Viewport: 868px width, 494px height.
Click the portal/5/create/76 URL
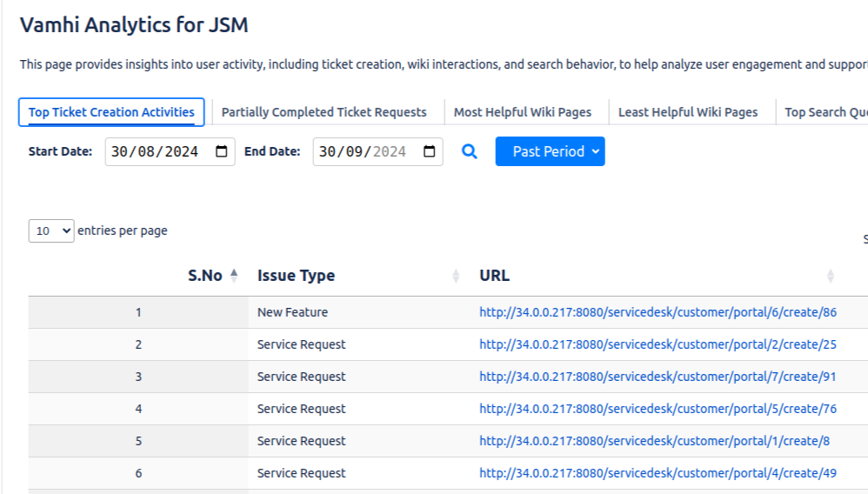[x=658, y=409]
